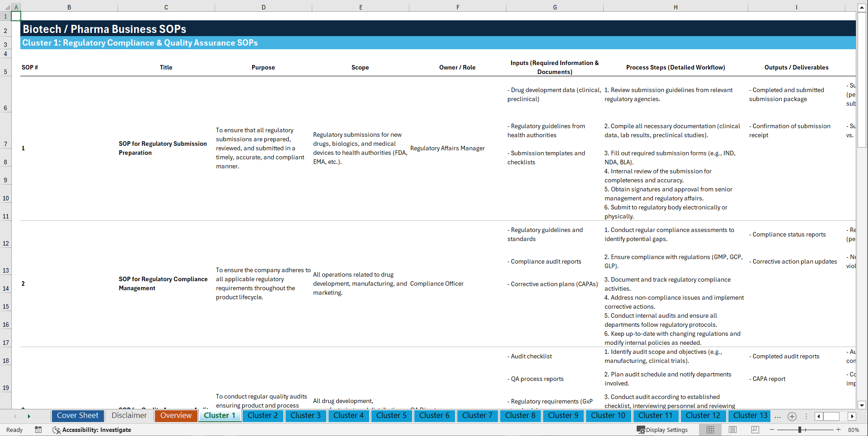868x436 pixels.
Task: Open Page Break Preview view
Action: click(x=754, y=430)
